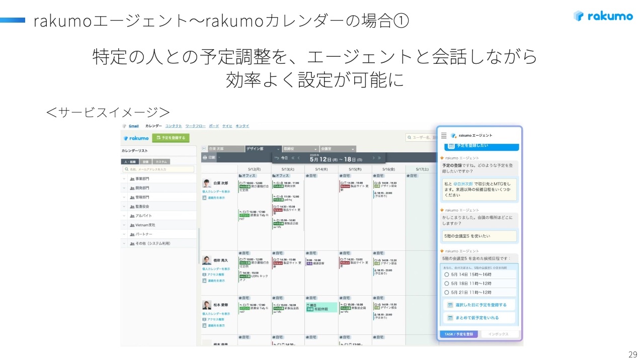Click the ユーザー名 search field at top right

(421, 137)
